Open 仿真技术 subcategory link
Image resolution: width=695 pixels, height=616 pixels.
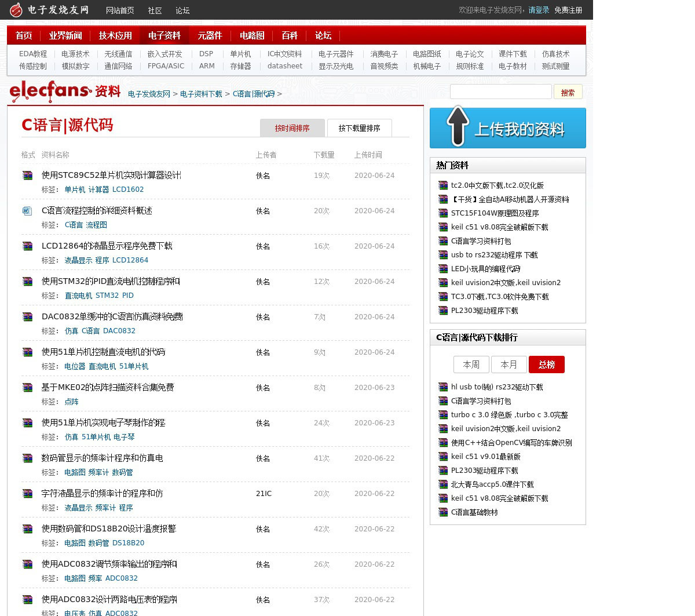coord(555,54)
